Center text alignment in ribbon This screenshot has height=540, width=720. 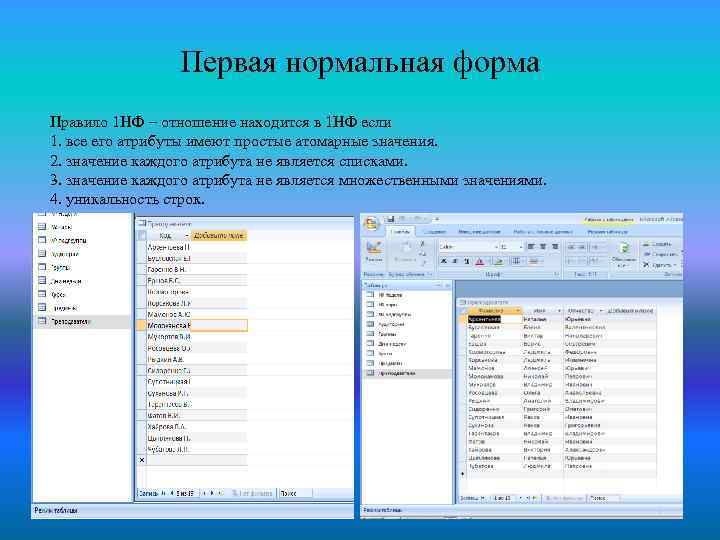coord(543,247)
